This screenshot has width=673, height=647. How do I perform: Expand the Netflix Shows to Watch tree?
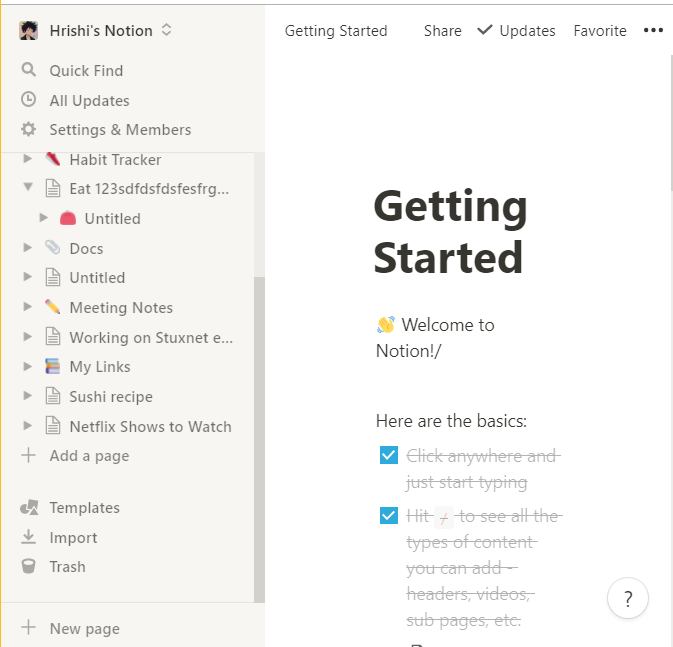tap(27, 425)
